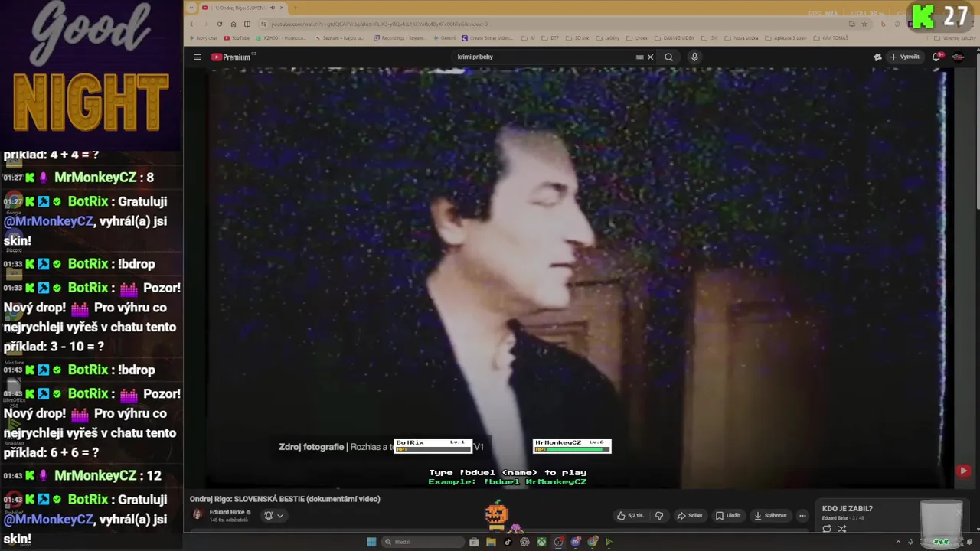Viewport: 980px width, 551px height.
Task: Open File Explorer from the taskbar
Action: pyautogui.click(x=491, y=542)
